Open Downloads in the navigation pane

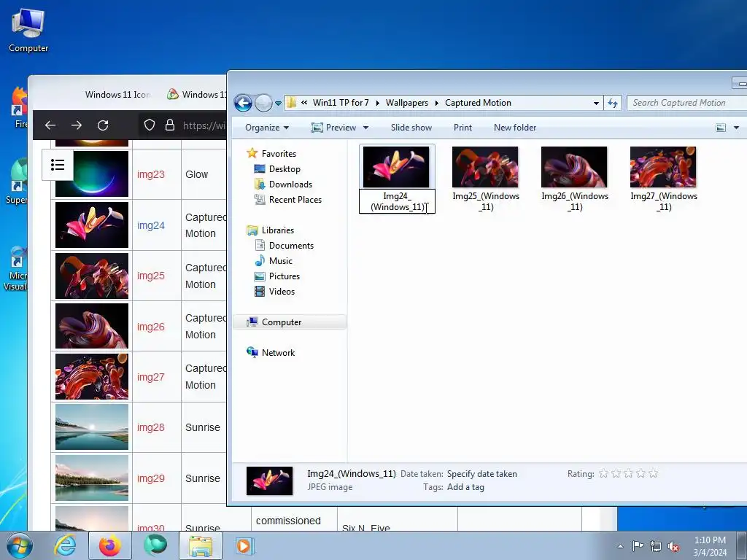(x=290, y=184)
